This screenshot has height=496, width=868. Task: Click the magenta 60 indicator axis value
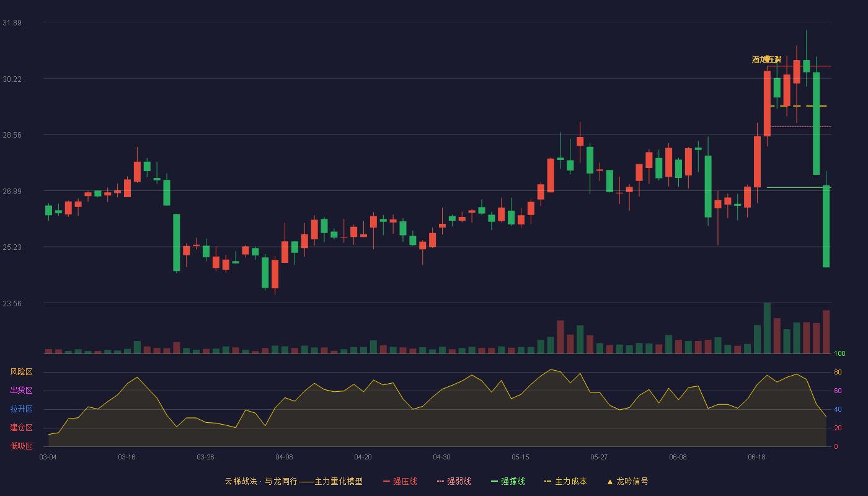(837, 391)
